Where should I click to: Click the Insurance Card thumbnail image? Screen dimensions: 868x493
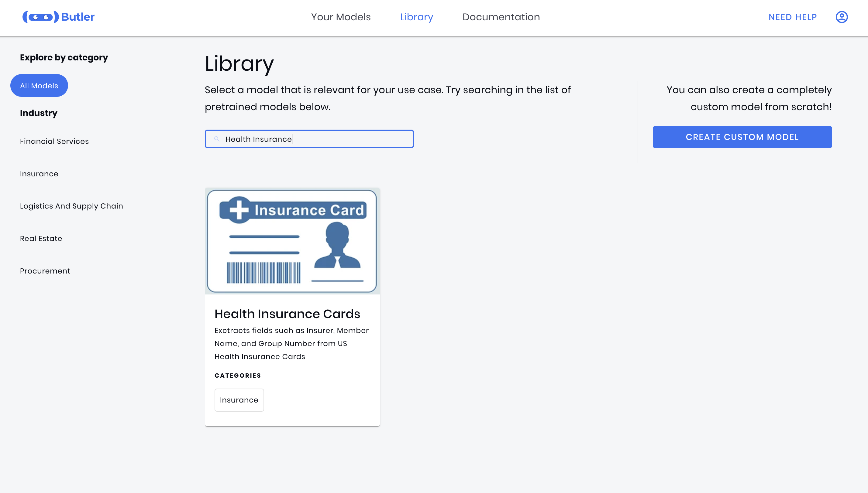(x=292, y=241)
